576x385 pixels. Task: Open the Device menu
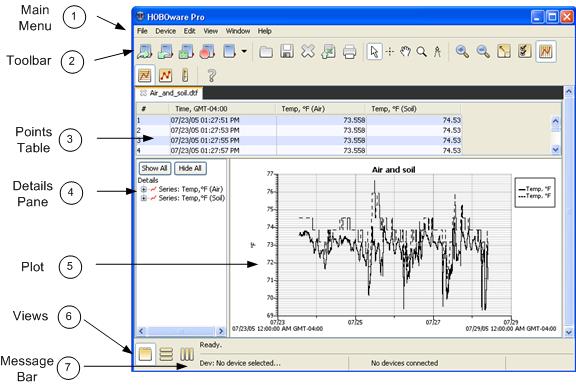point(165,31)
